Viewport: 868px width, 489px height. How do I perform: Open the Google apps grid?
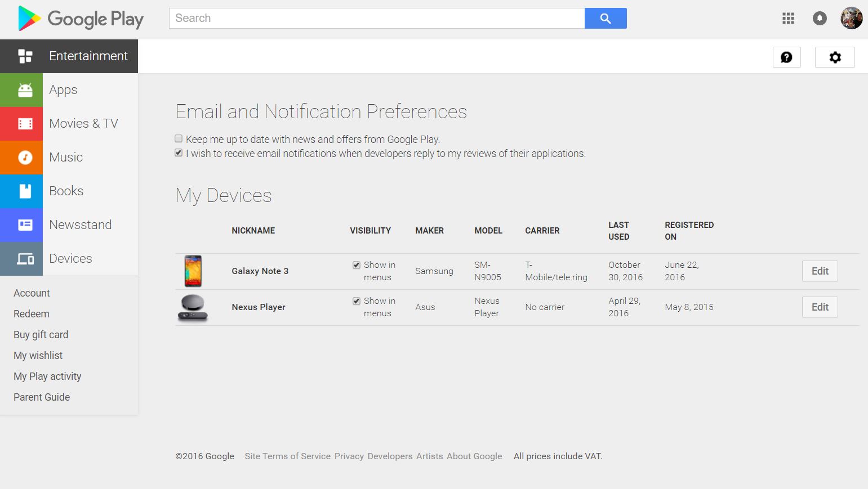[788, 19]
